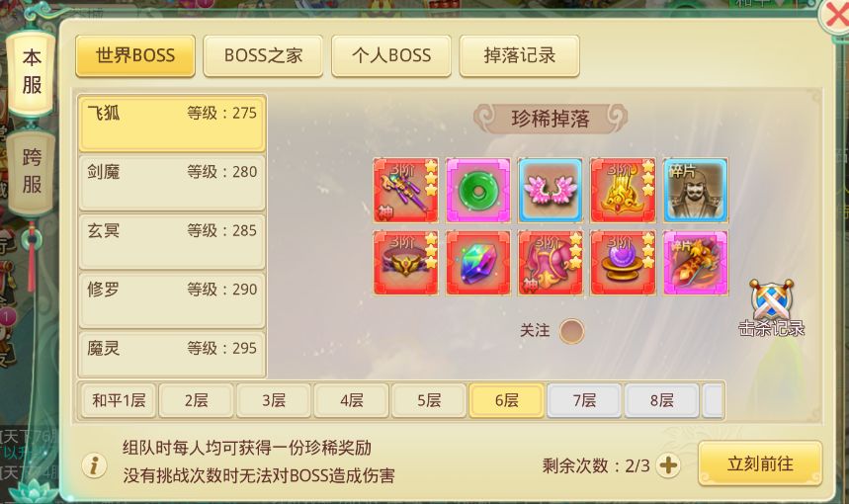Image resolution: width=849 pixels, height=504 pixels.
Task: Click the golden helmet 3阶 drop icon
Action: pyautogui.click(x=623, y=191)
